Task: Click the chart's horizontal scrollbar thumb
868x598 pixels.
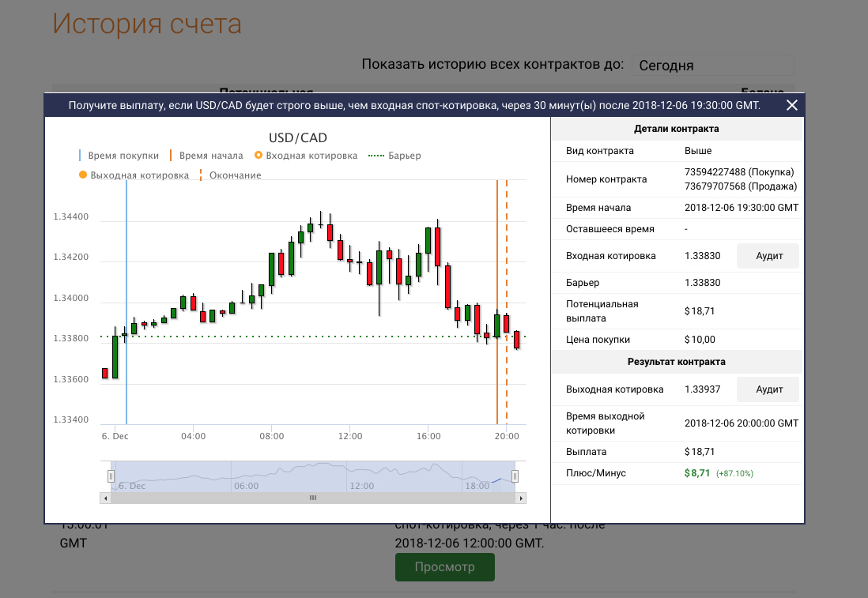Action: 313,498
